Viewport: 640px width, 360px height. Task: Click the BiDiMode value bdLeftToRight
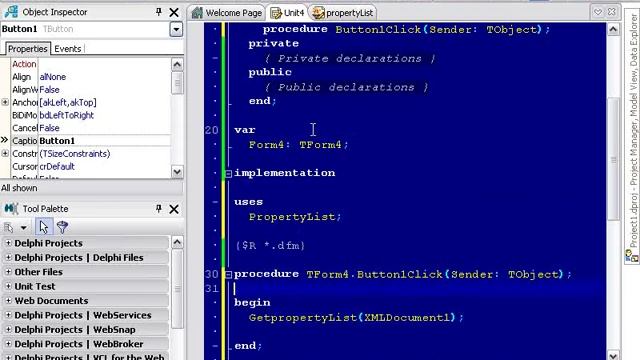67,115
